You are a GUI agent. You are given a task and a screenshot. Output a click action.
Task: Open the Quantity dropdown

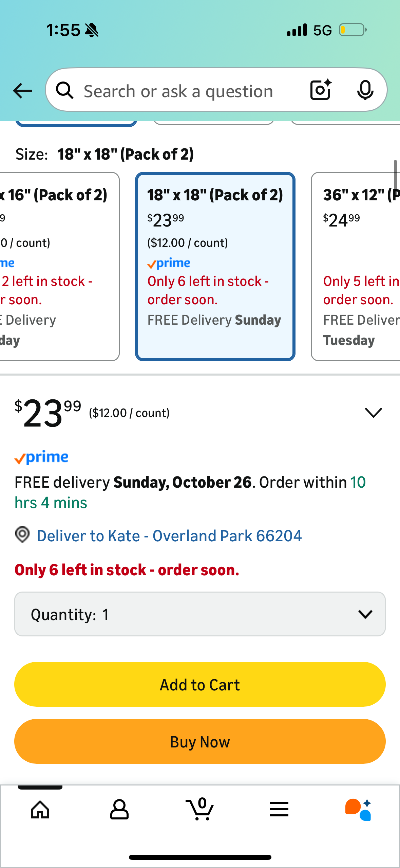coord(200,614)
